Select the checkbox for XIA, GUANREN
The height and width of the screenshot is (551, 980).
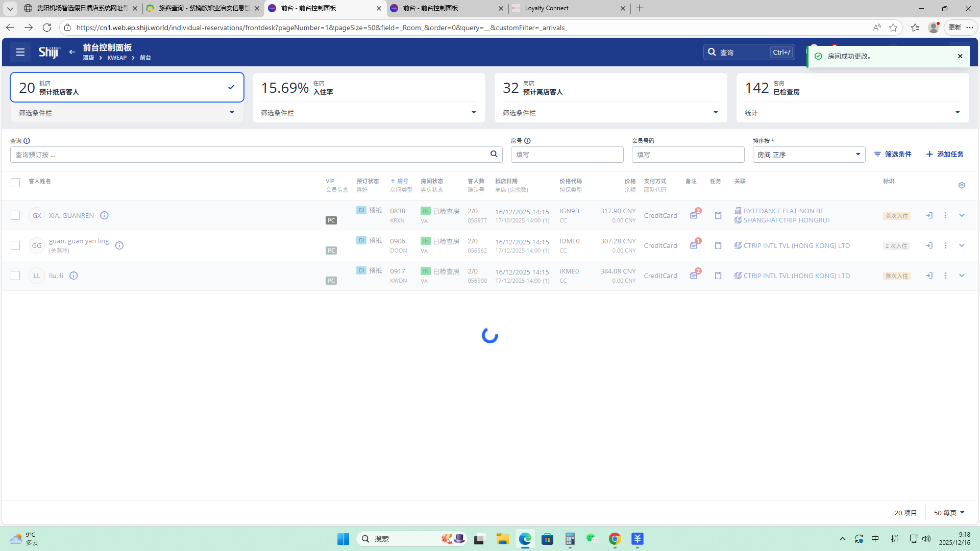pos(15,216)
